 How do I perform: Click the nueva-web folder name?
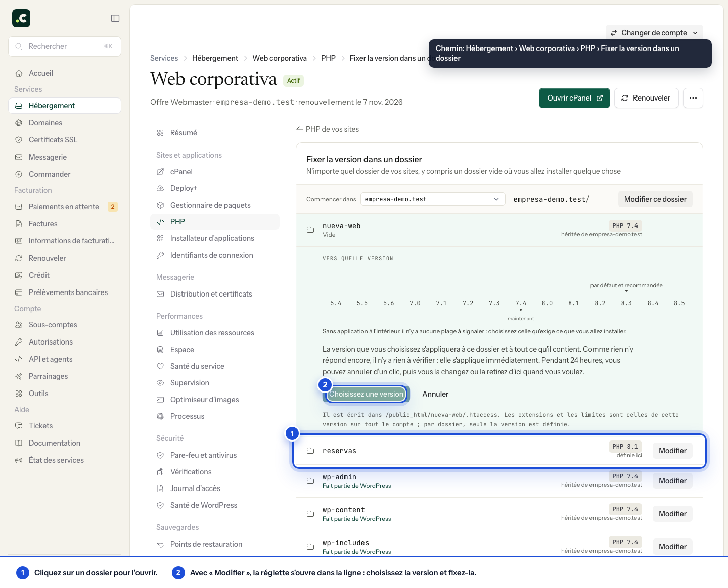[x=342, y=226]
